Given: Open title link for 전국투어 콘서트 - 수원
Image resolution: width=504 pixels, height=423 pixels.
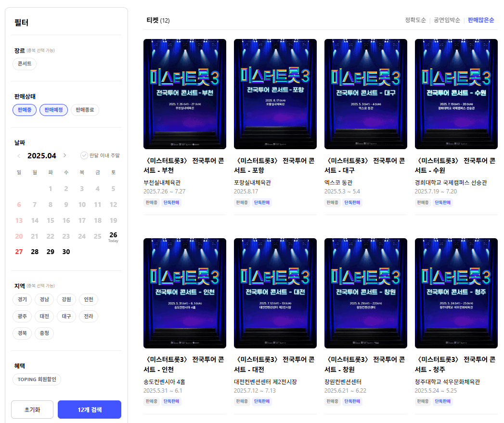Looking at the screenshot, I should pyautogui.click(x=455, y=166).
